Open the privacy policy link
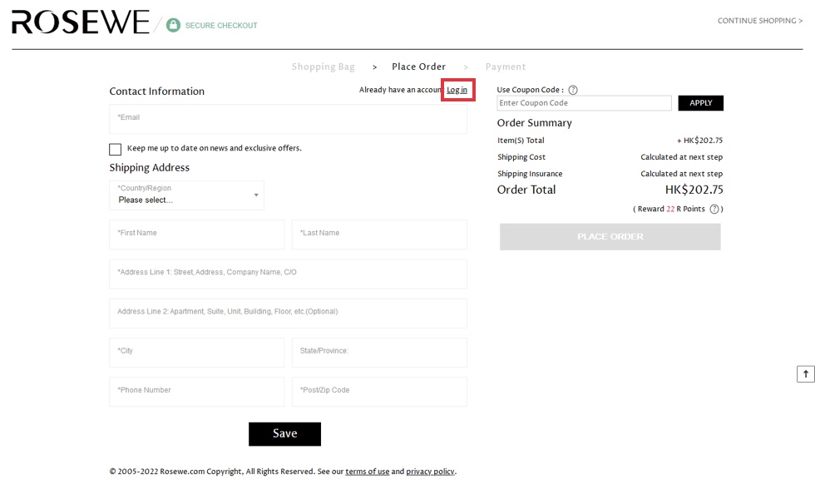Image resolution: width=815 pixels, height=504 pixels. pyautogui.click(x=430, y=472)
